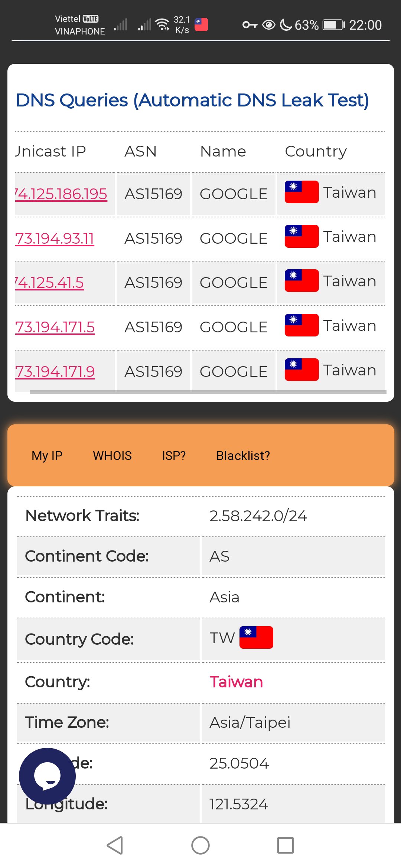Click the DNS table horizontal scrollbar

[208, 392]
